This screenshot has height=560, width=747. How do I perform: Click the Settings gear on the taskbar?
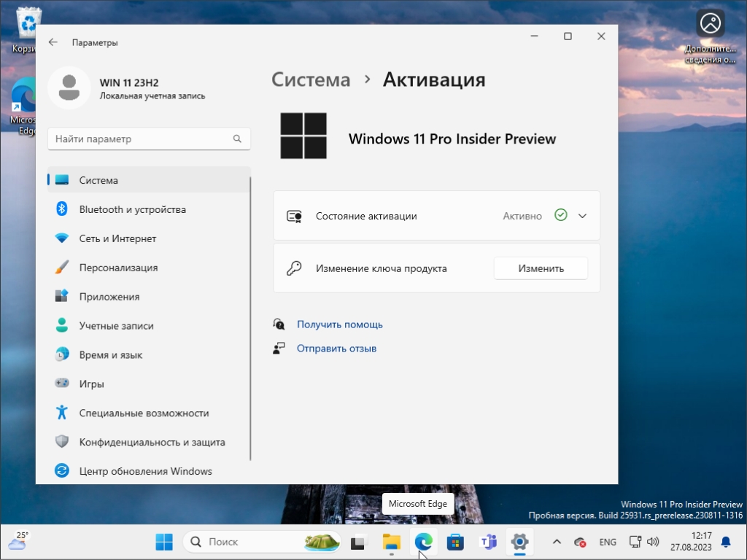[519, 542]
